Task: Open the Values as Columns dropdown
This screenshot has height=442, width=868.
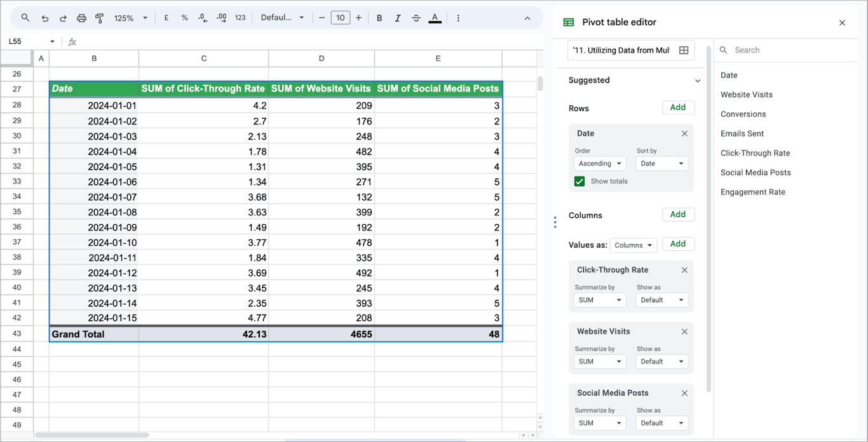Action: [633, 245]
